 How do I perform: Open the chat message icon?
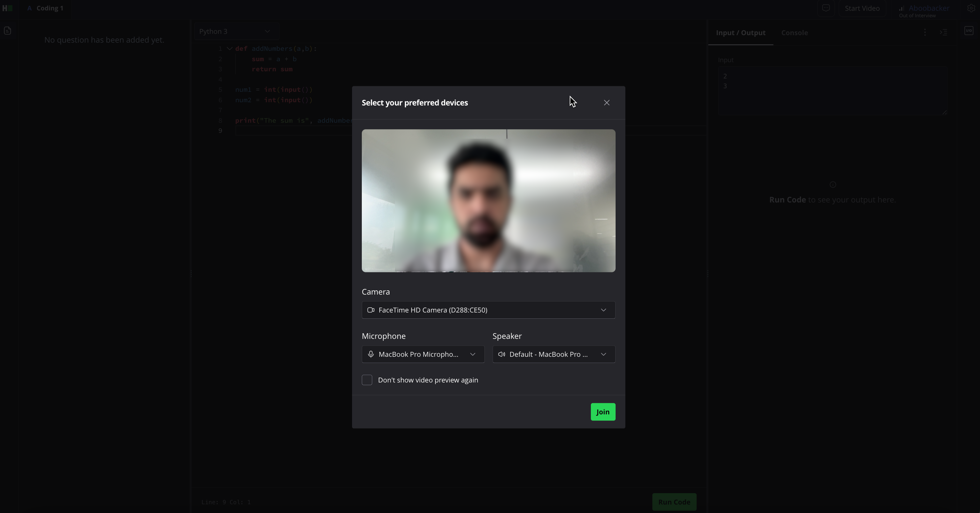[x=825, y=8]
